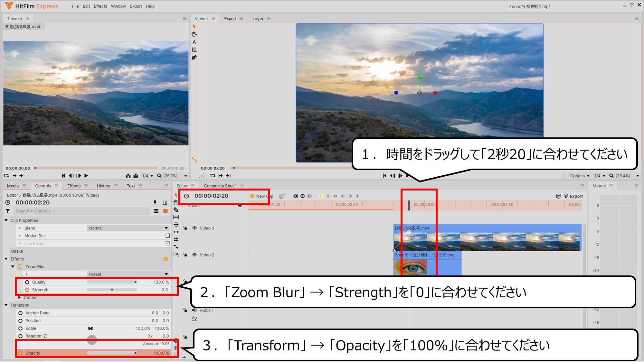Collapse the Zoom Blur effect
This screenshot has width=644, height=362.
coord(13,267)
